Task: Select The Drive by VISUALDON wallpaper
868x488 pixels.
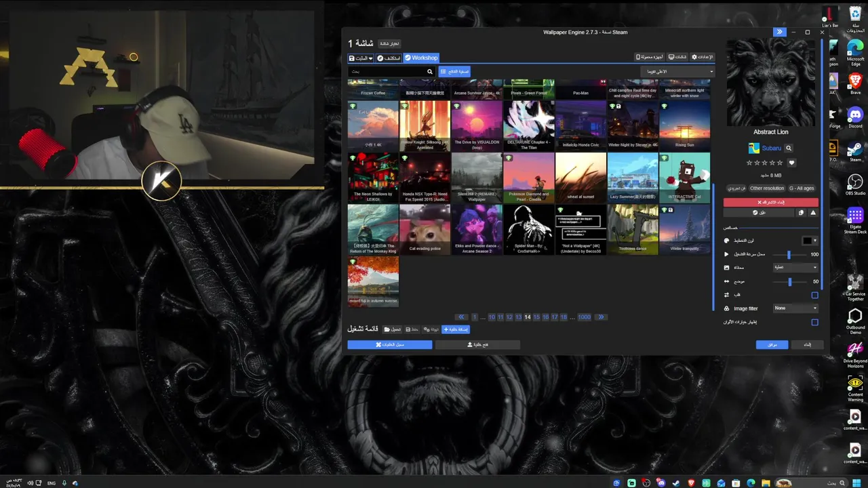Action: [477, 125]
